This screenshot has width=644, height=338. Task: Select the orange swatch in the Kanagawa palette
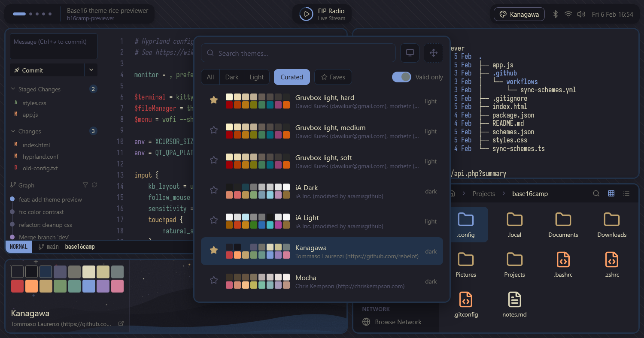[31, 286]
